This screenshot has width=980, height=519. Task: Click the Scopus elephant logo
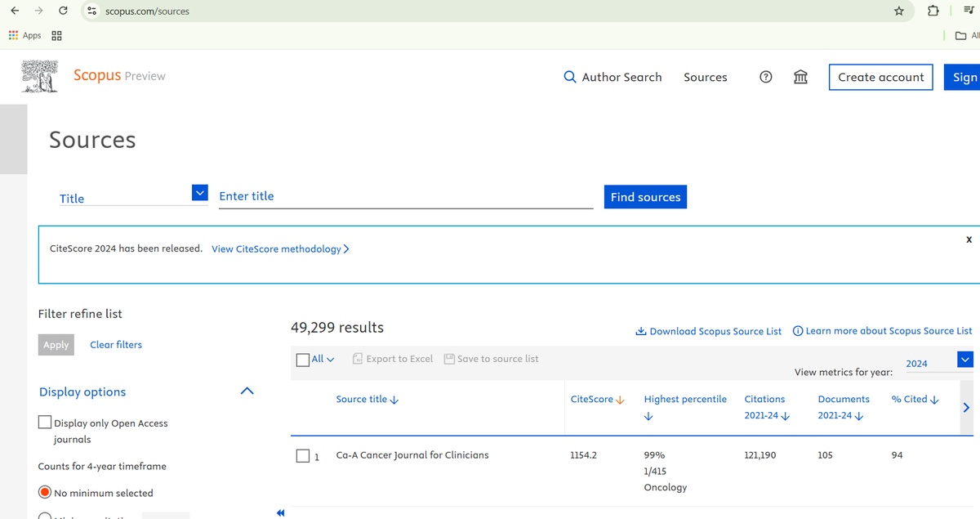click(x=38, y=75)
